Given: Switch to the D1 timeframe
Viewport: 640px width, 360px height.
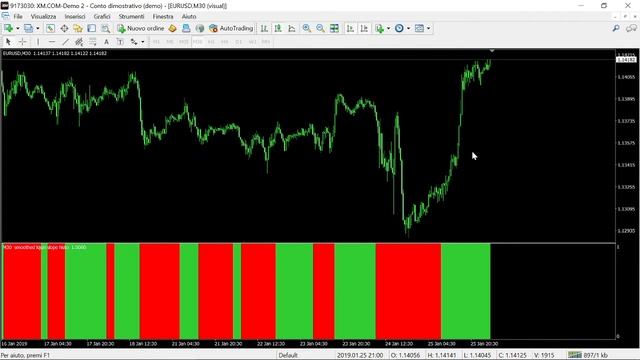Looking at the screenshot, I should point(238,42).
